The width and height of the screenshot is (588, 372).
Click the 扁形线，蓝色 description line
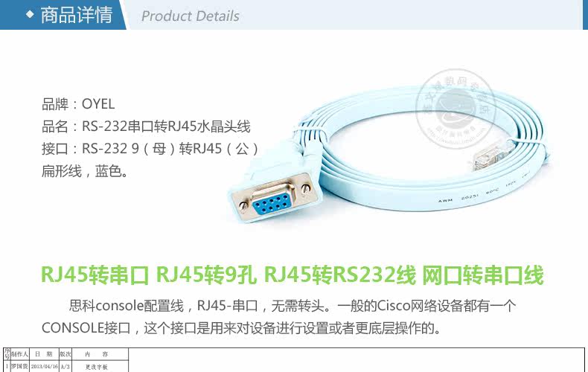click(x=85, y=171)
